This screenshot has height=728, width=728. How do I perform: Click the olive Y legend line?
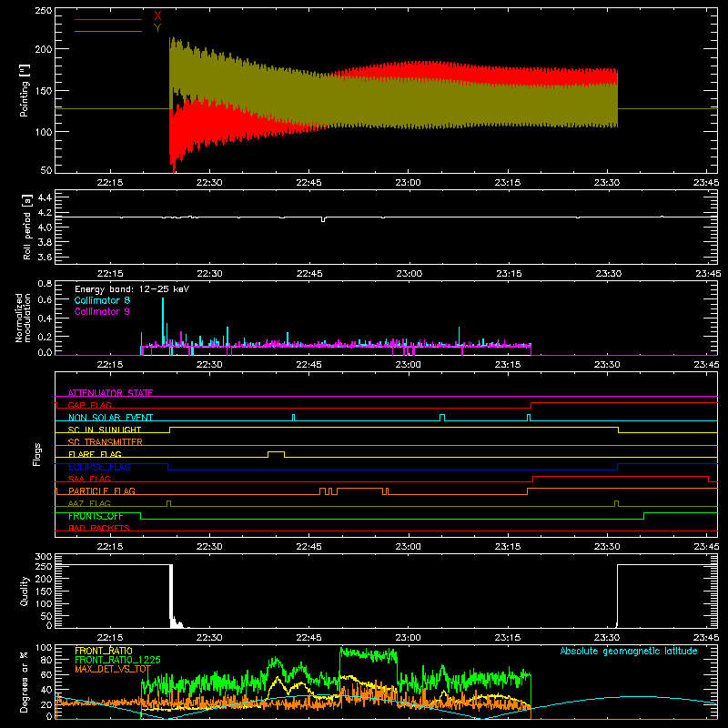tap(108, 31)
